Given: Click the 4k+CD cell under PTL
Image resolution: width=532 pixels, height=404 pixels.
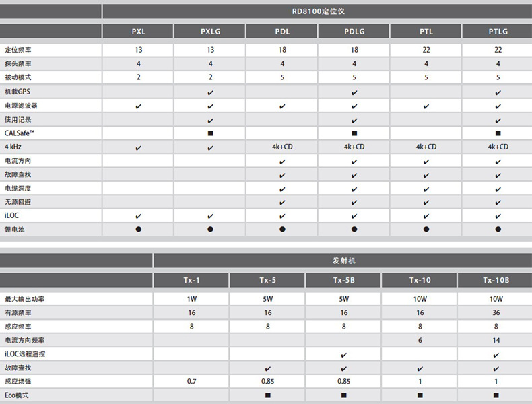Looking at the screenshot, I should tap(426, 147).
